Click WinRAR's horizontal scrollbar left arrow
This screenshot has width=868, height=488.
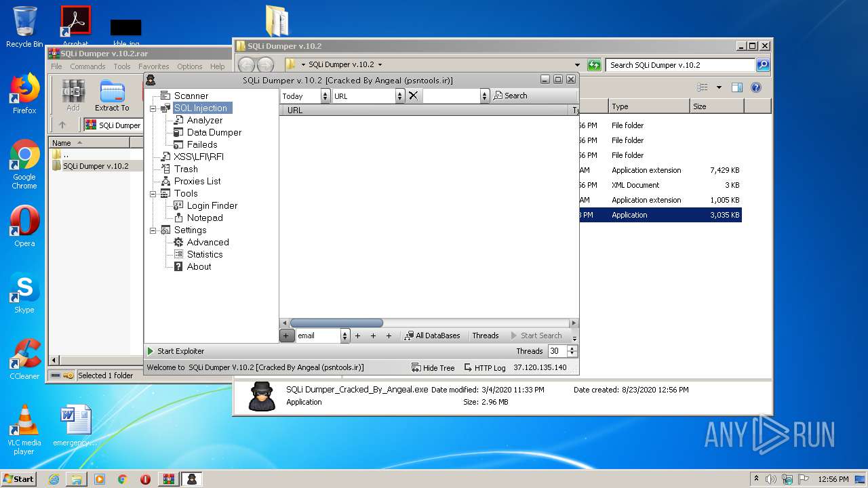(55, 360)
